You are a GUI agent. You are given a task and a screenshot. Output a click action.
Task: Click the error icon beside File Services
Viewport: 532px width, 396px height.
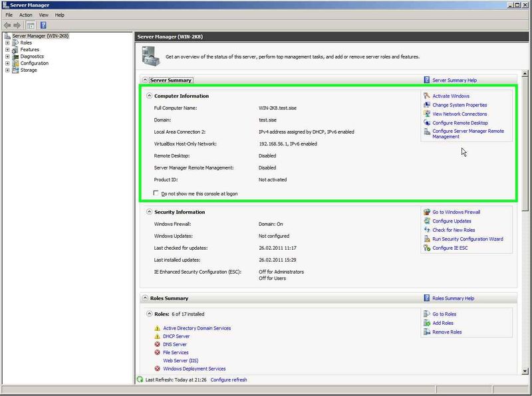tap(157, 353)
